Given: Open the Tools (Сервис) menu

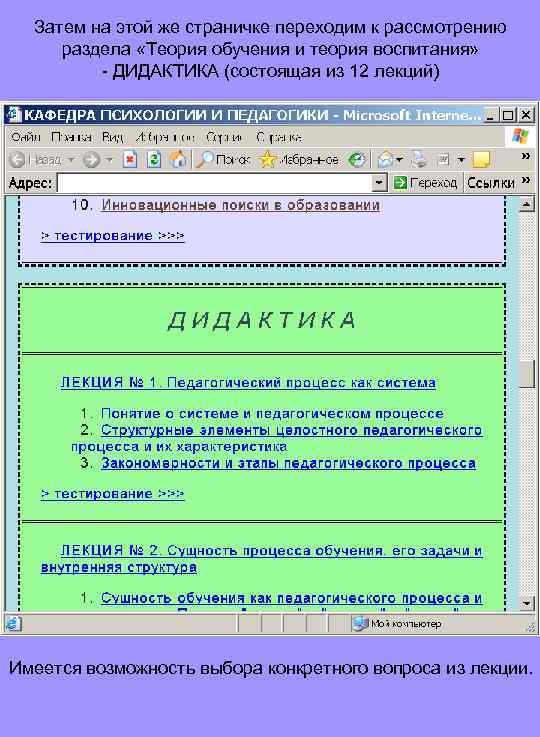Looking at the screenshot, I should [225, 137].
